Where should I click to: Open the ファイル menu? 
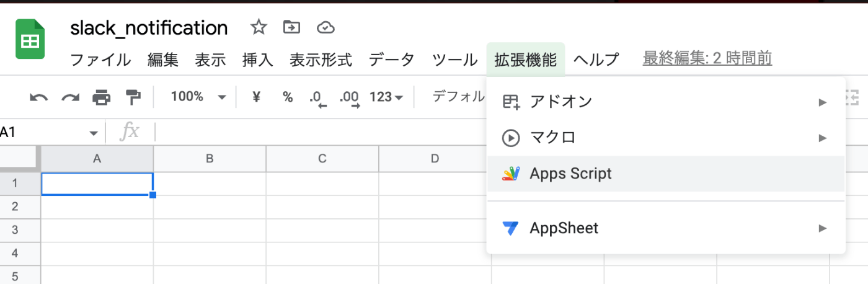[x=100, y=60]
